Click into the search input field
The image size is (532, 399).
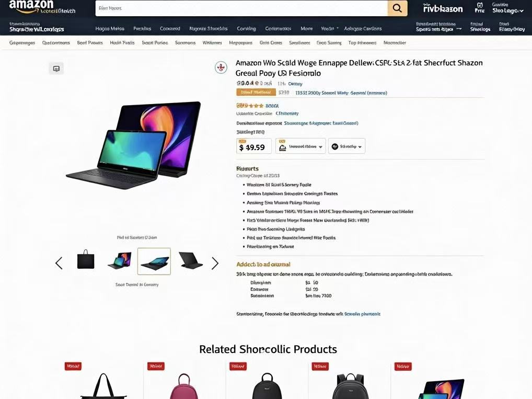point(241,8)
